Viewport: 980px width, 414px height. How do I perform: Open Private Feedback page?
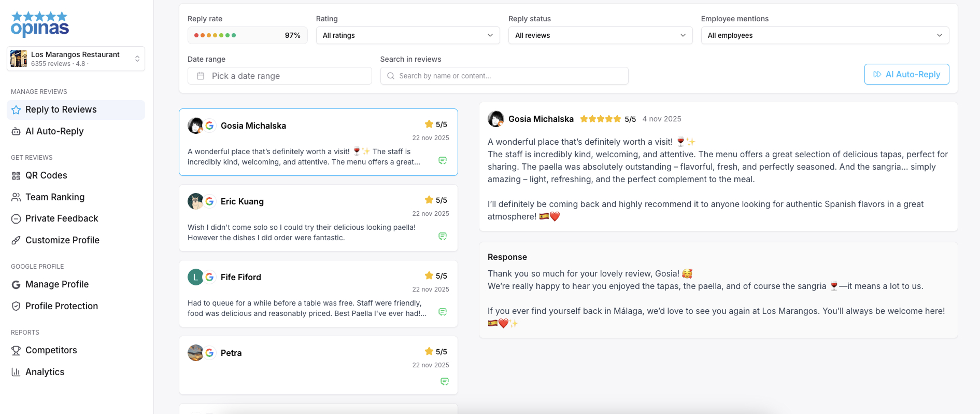point(76,218)
